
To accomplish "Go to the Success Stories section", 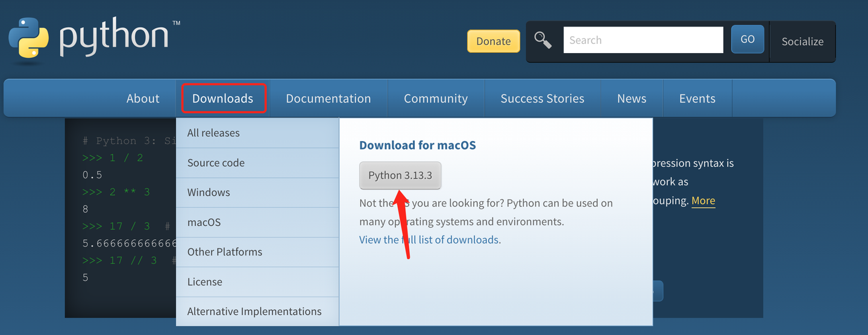I will 542,98.
